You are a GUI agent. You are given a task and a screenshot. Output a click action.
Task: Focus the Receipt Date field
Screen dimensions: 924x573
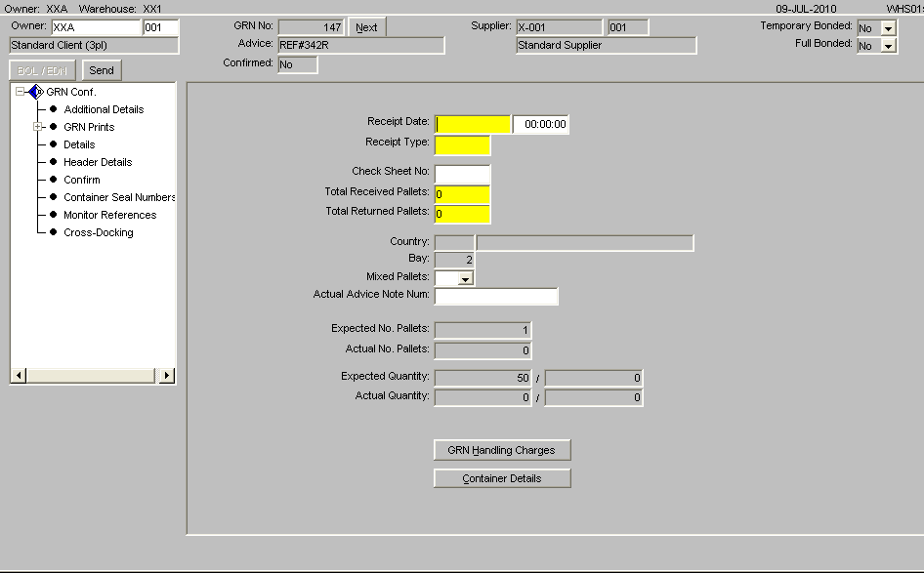point(473,124)
